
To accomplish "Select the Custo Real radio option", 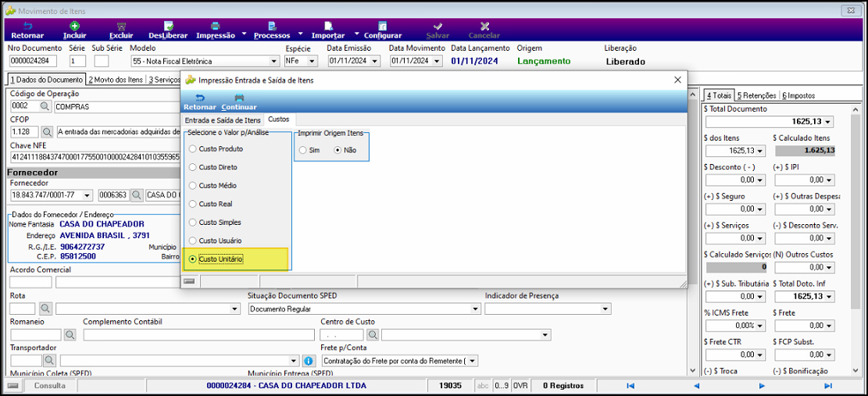I will tap(193, 204).
